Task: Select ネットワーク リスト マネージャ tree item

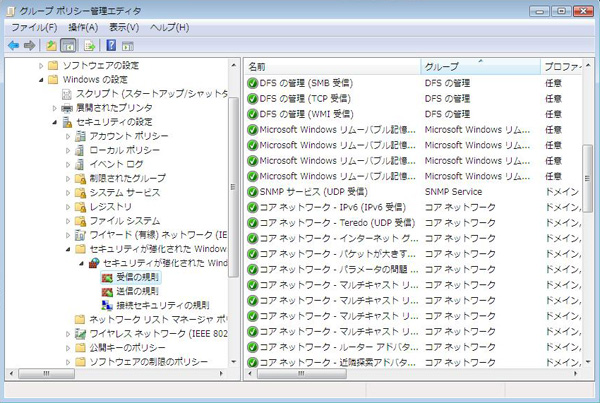Action: coord(158,320)
